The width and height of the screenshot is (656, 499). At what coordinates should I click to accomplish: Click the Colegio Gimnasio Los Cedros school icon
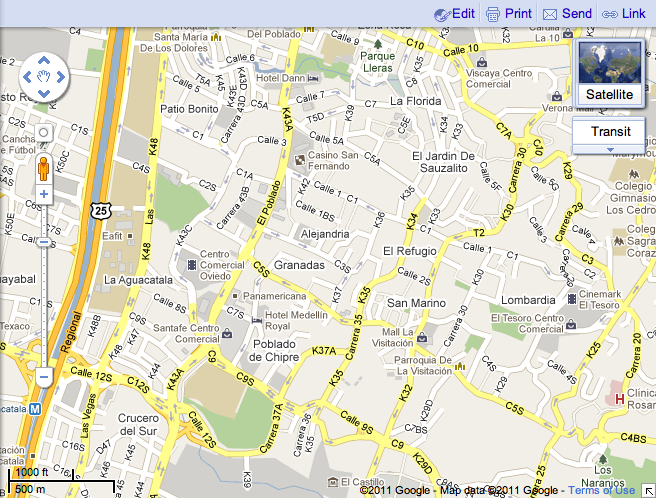(633, 173)
